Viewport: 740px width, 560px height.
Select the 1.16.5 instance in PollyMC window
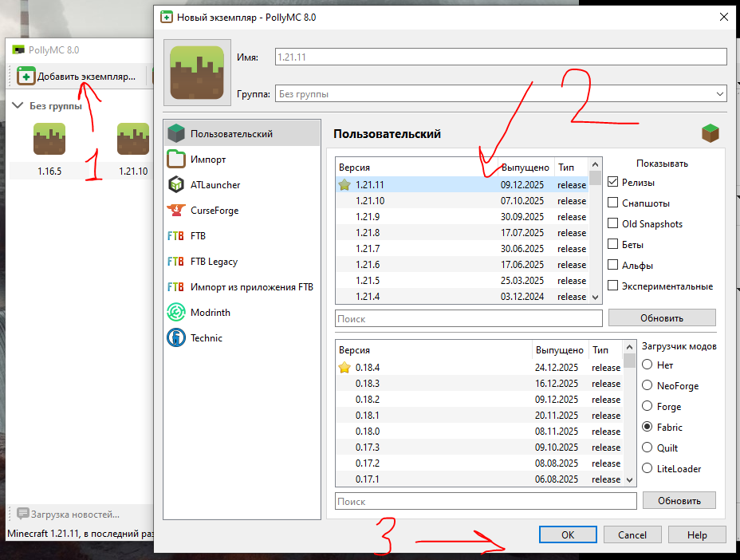(49, 150)
